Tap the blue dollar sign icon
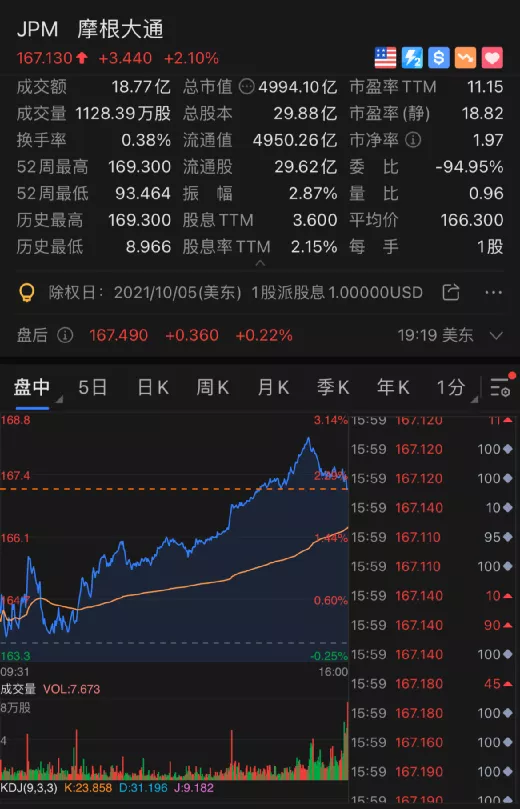520x809 pixels. [438, 58]
